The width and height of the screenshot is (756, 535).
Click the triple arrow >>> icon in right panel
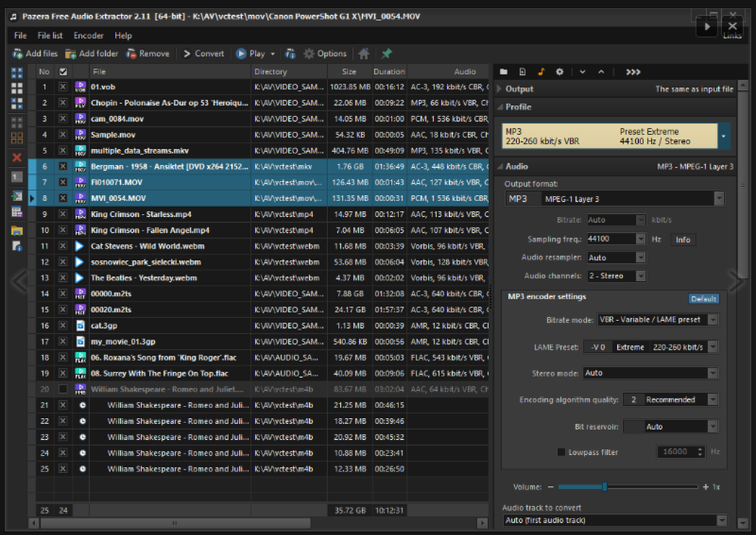pos(633,72)
